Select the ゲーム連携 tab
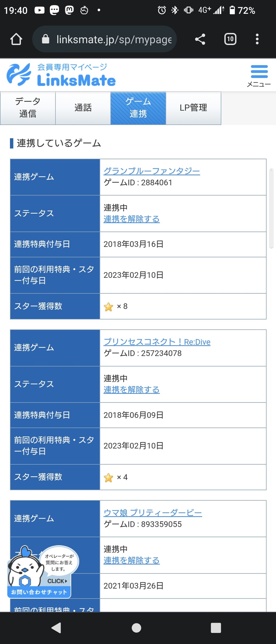Screen dimensions: 276x644 coord(138,108)
